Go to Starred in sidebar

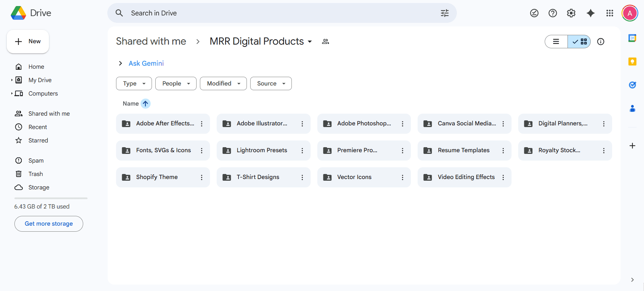pos(38,140)
